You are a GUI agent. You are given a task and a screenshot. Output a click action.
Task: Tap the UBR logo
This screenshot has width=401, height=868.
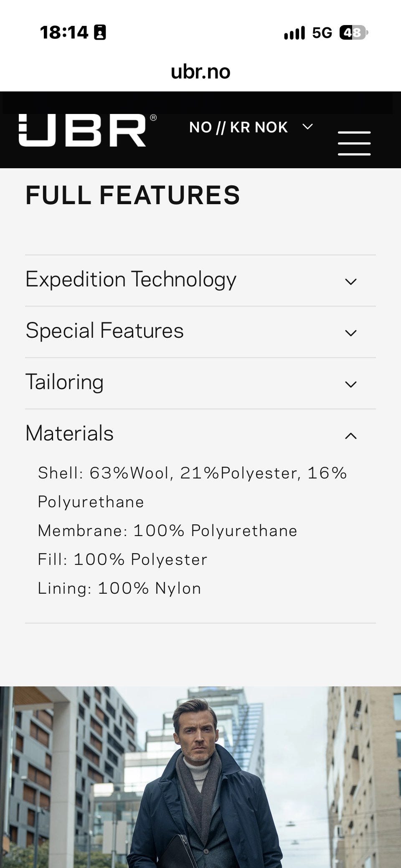coord(88,130)
